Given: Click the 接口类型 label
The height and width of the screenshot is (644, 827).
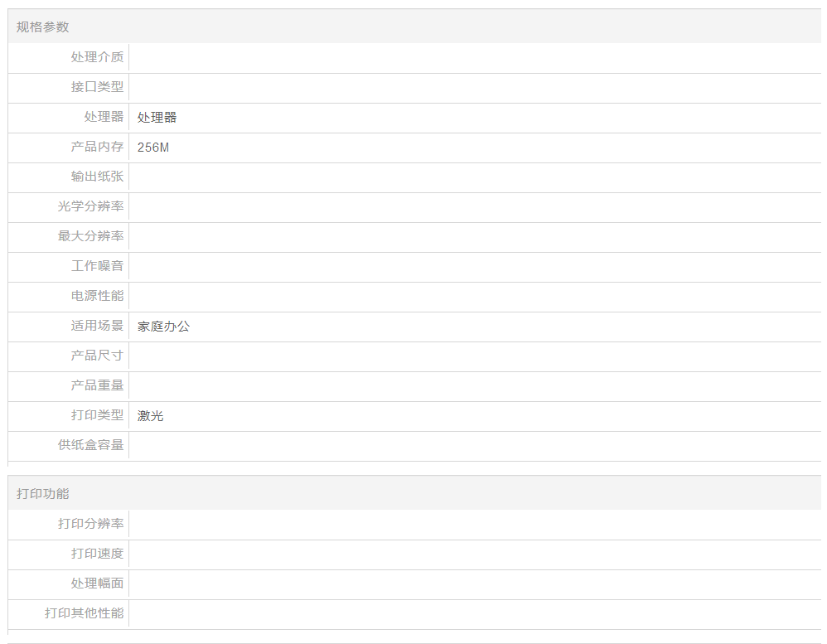Looking at the screenshot, I should 97,87.
